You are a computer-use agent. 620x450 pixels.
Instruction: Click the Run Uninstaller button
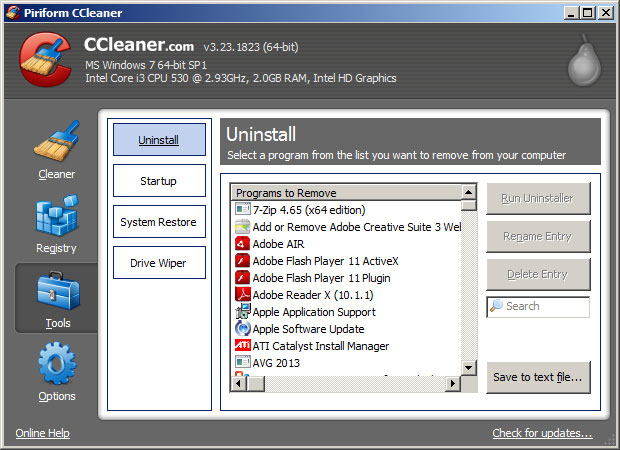coord(538,198)
